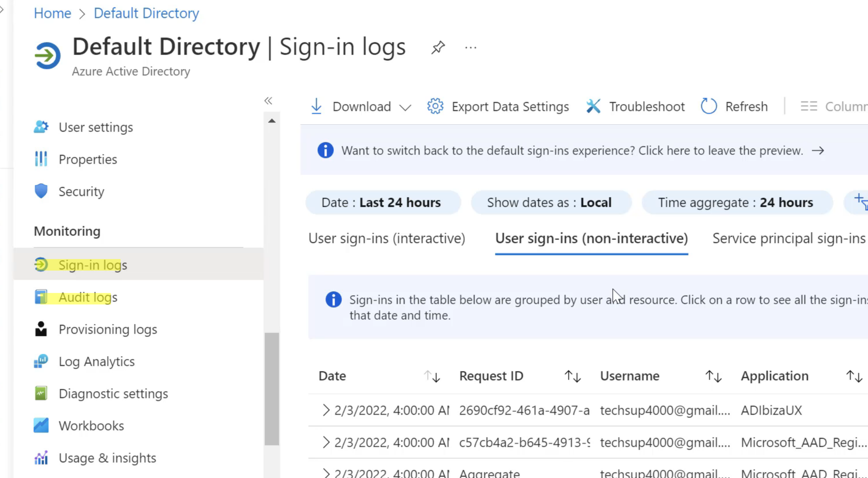The image size is (868, 478).
Task: Click the Columns icon on the toolbar
Action: point(809,106)
